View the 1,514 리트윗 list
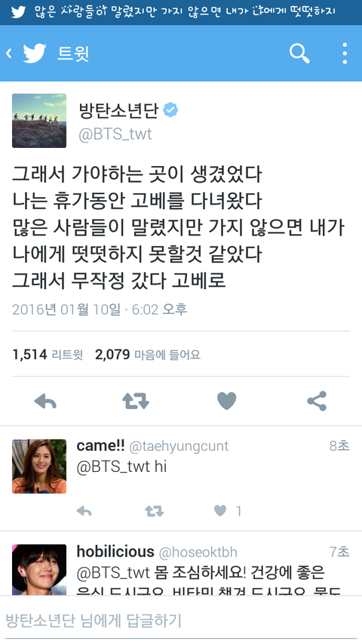Viewport: 362px width, 644px height. point(48,354)
